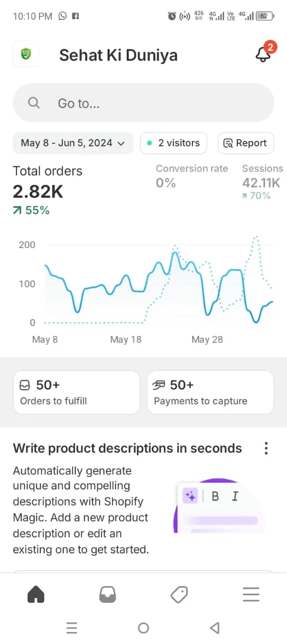Open the Orders to fulfill card

[x=76, y=392]
